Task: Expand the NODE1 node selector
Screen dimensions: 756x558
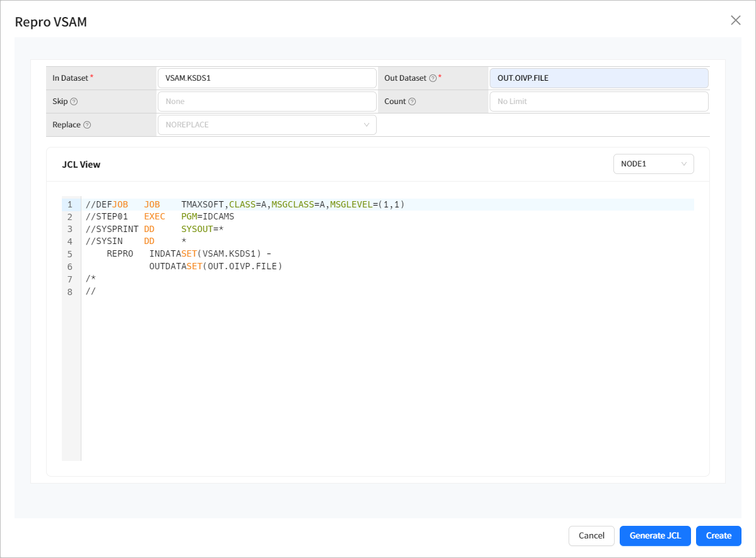Action: click(653, 164)
